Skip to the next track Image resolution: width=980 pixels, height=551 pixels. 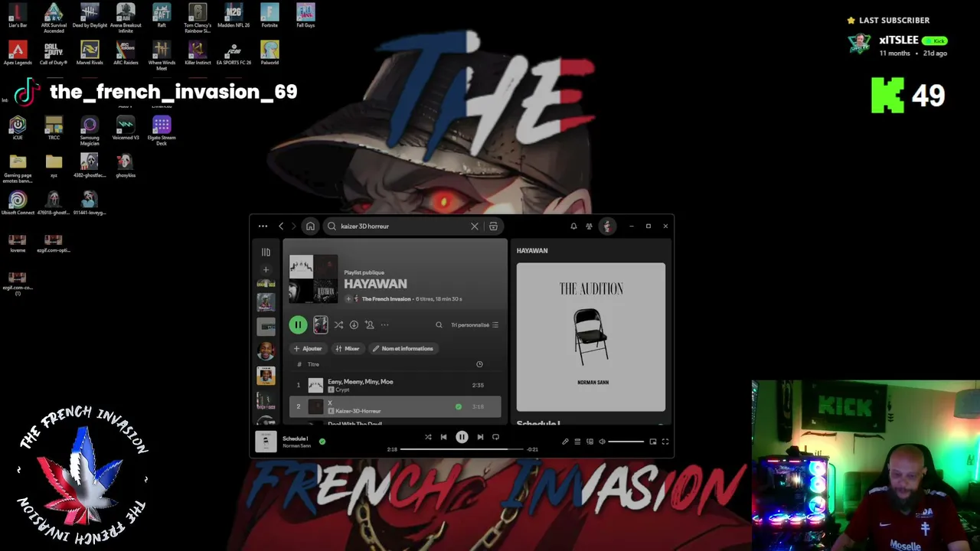pos(480,437)
